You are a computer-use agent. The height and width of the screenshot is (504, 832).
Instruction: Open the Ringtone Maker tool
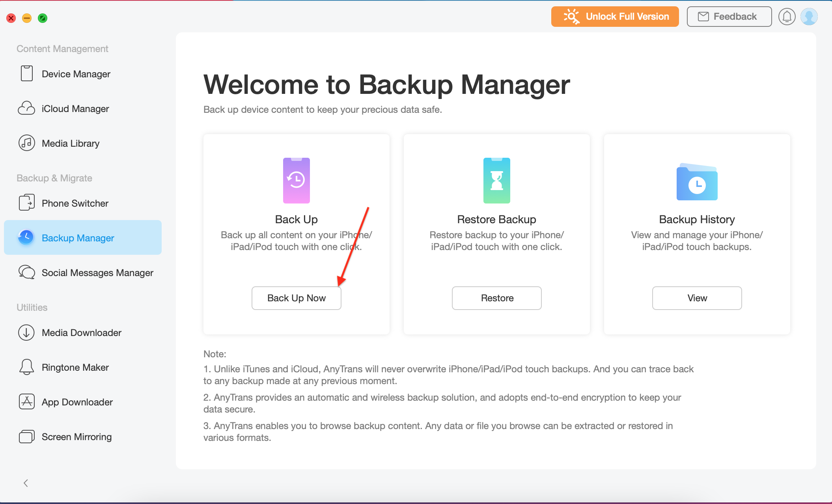tap(75, 367)
